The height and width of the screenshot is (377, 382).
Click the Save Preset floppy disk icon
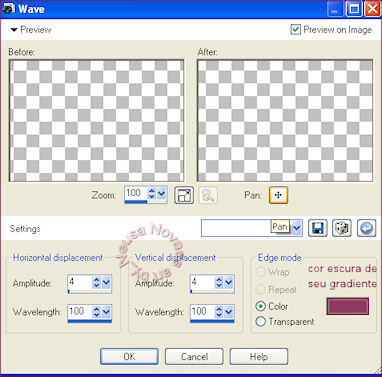pos(317,228)
